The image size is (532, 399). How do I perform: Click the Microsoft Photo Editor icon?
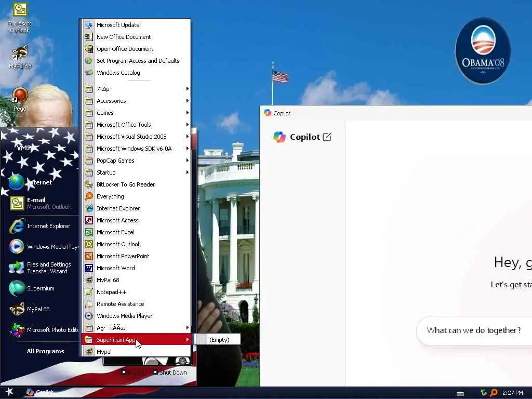[x=17, y=330]
